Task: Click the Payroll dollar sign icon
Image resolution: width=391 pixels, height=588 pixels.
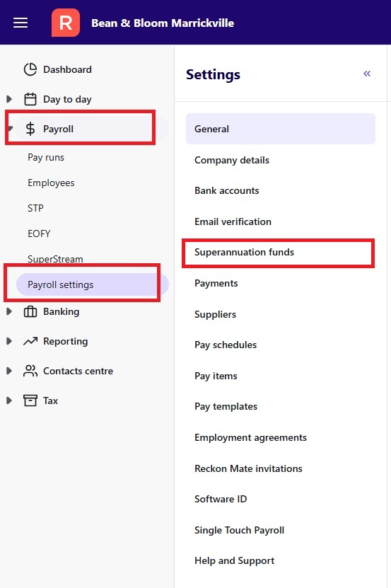Action: (30, 129)
